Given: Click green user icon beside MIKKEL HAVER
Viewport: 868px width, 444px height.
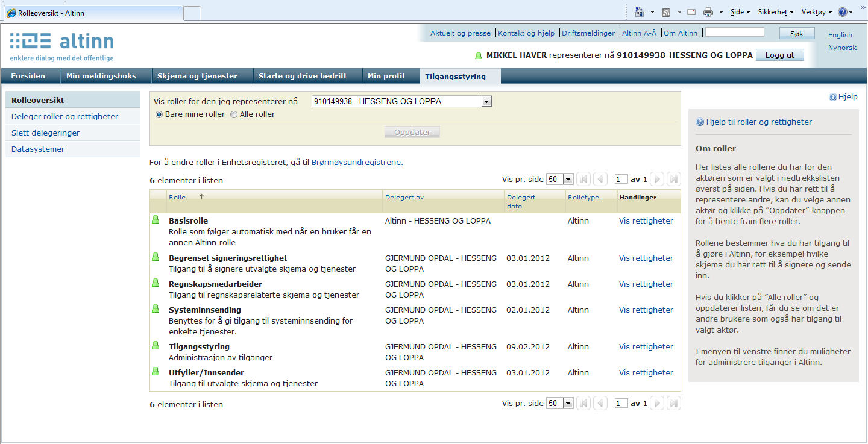Looking at the screenshot, I should coord(479,55).
